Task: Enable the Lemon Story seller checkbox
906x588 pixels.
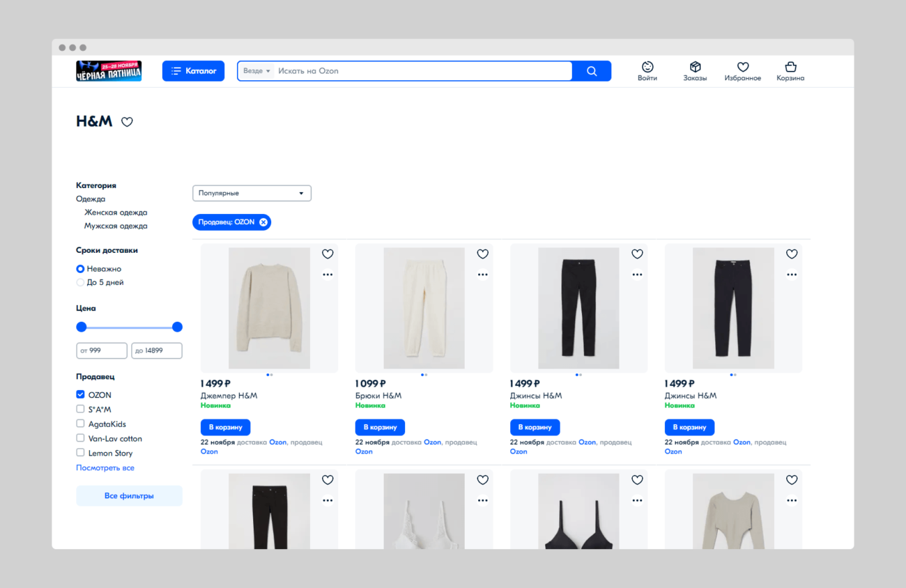Action: tap(79, 452)
